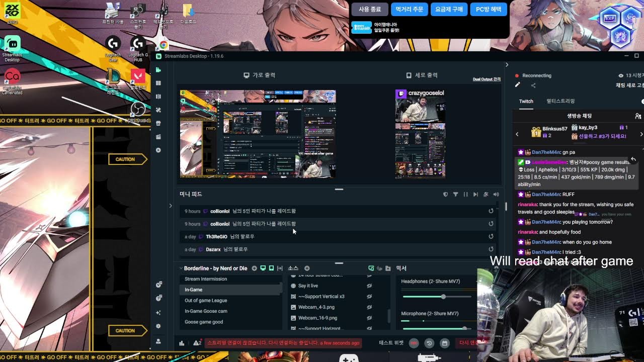Toggle vertical display output icon in scenes header
644x362 pixels.
(271, 268)
